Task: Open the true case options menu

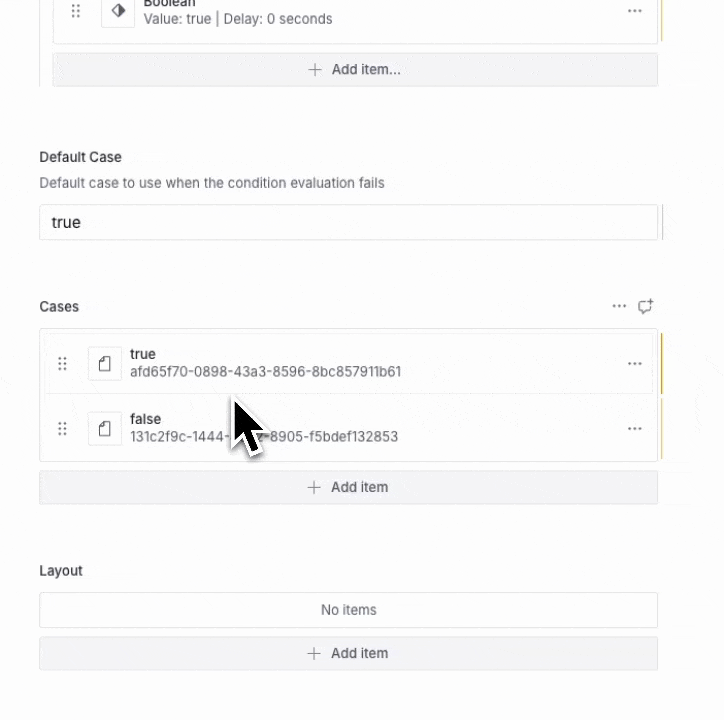Action: pos(635,364)
